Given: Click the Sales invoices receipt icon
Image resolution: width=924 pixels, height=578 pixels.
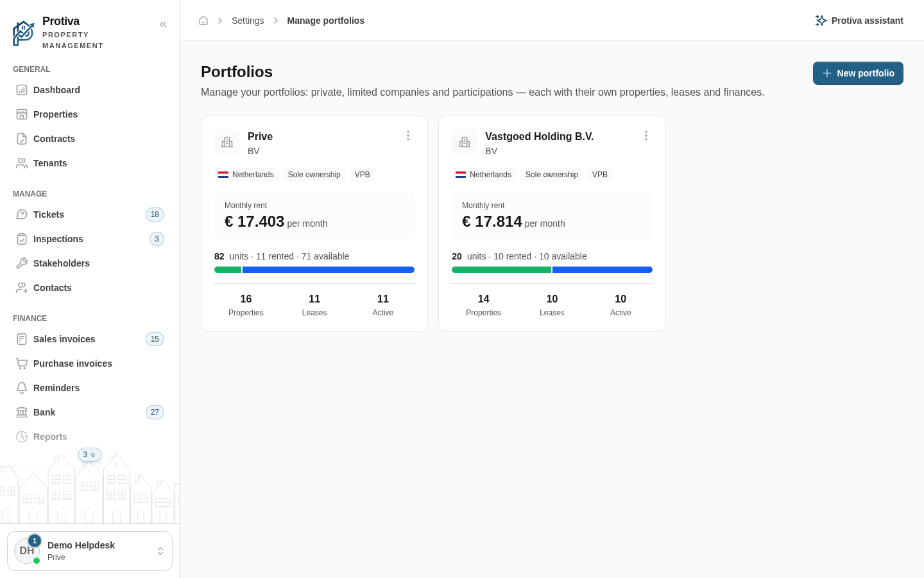Looking at the screenshot, I should tap(22, 339).
